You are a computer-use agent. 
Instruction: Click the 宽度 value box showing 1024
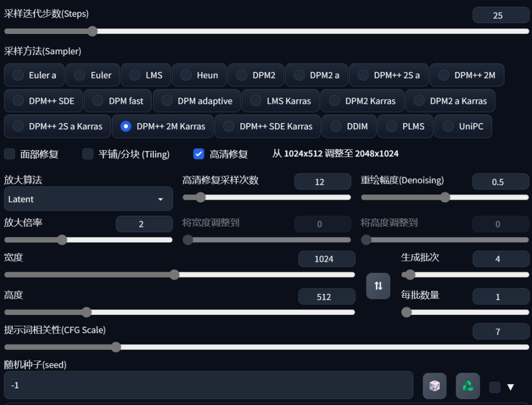click(326, 259)
